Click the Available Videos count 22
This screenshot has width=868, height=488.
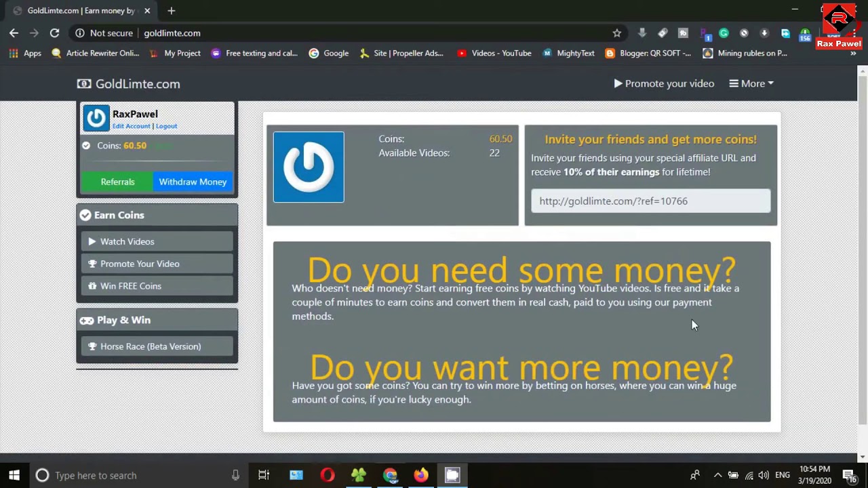[494, 152]
